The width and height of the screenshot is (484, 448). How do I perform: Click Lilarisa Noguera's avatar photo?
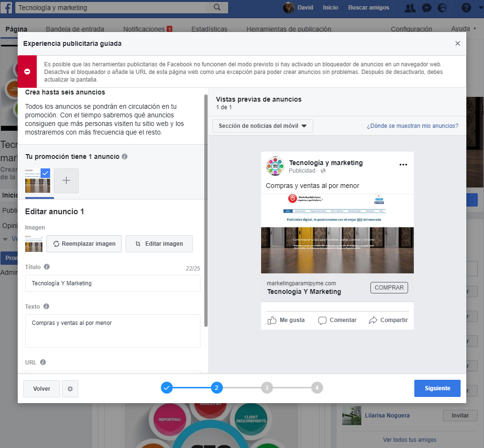(x=352, y=416)
